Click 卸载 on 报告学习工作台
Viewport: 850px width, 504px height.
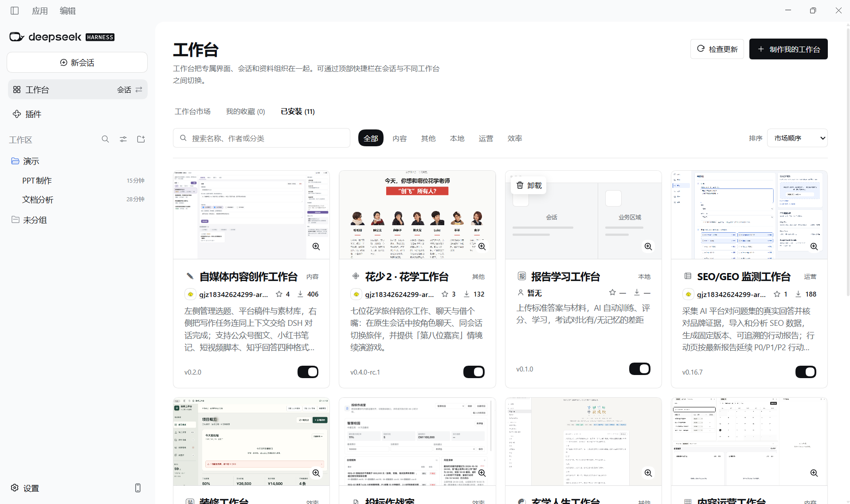click(529, 185)
